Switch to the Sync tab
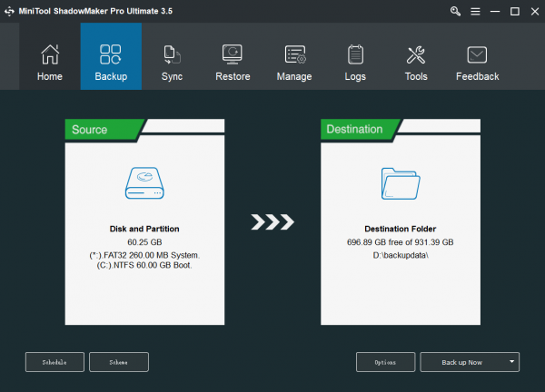This screenshot has width=545, height=392. [172, 56]
